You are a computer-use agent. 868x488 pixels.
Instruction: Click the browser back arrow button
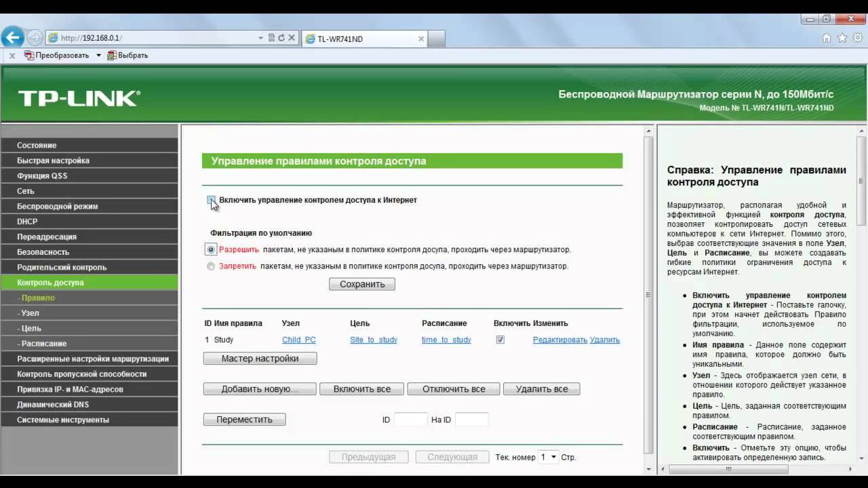pyautogui.click(x=12, y=38)
